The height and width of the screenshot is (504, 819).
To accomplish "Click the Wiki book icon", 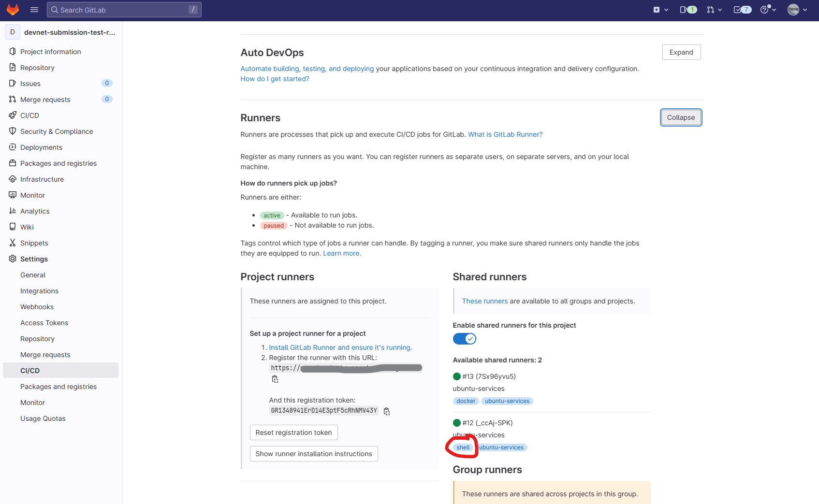I will [13, 227].
